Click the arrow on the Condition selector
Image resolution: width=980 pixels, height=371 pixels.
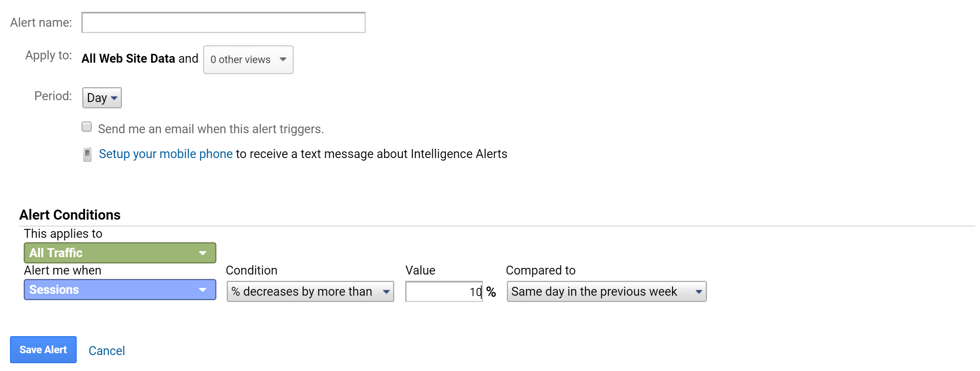[x=386, y=291]
